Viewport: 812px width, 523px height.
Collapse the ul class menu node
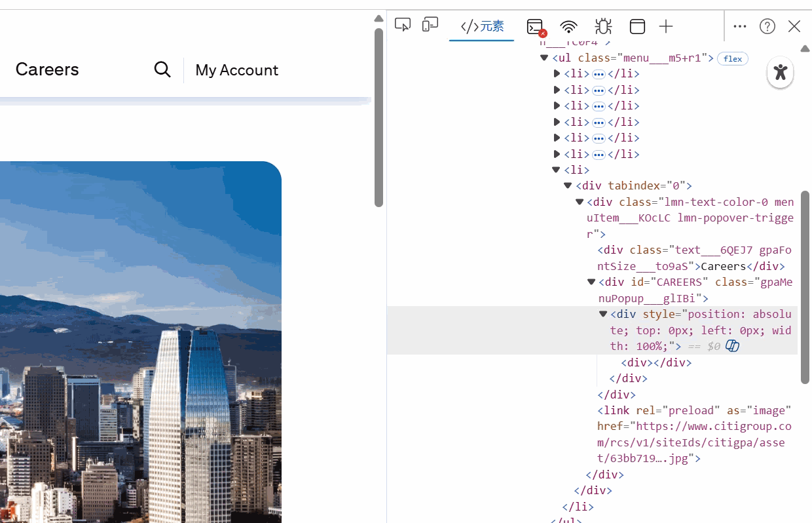544,58
